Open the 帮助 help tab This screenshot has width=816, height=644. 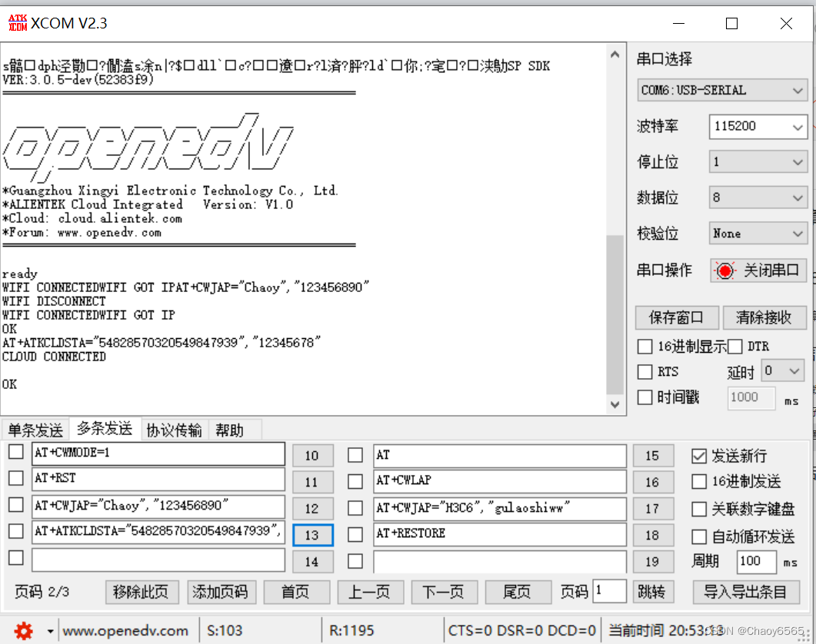(x=229, y=430)
